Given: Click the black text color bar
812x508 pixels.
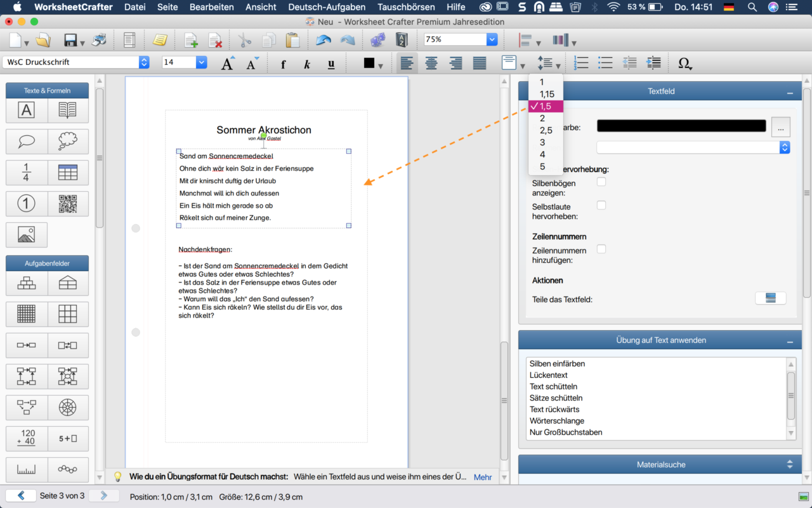Looking at the screenshot, I should click(681, 126).
